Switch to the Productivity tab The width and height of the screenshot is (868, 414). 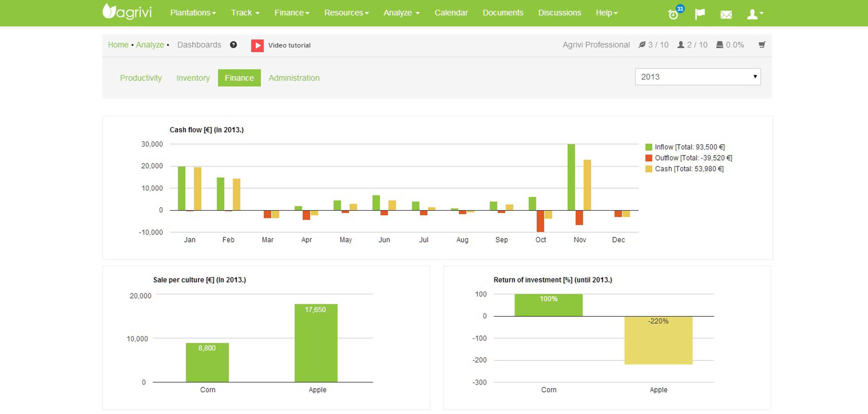tap(141, 78)
